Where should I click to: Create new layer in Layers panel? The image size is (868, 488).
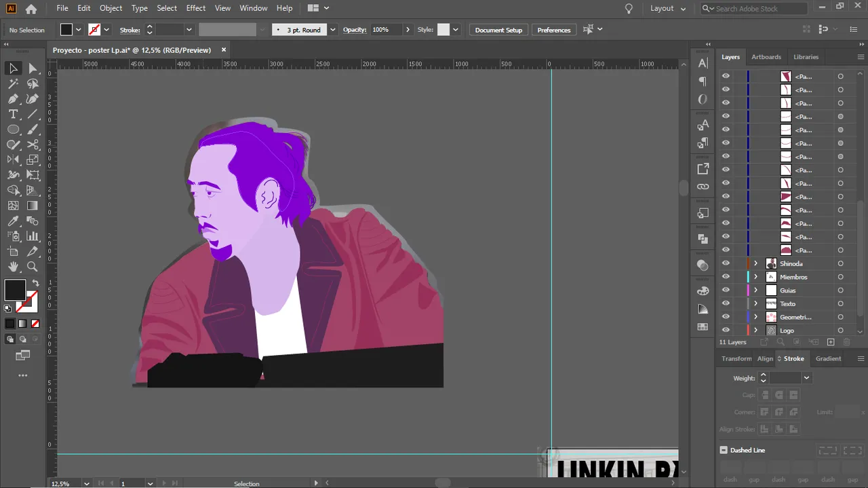(x=831, y=342)
